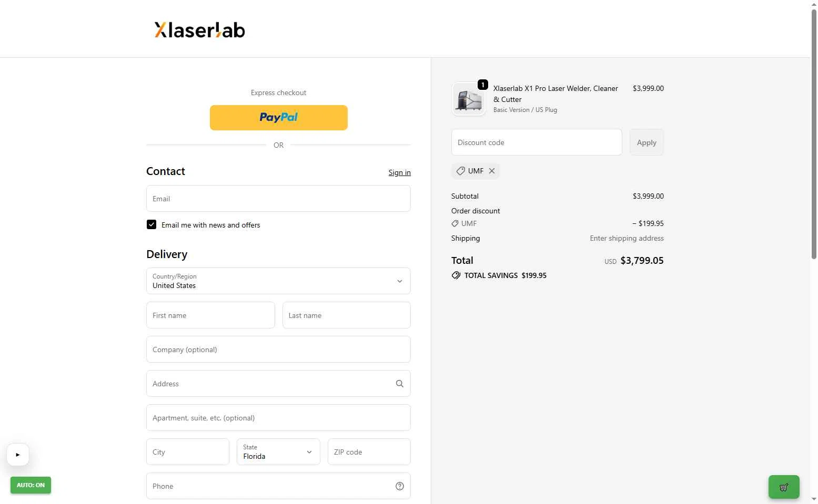Open the green cart button
The height and width of the screenshot is (504, 818).
point(784,487)
